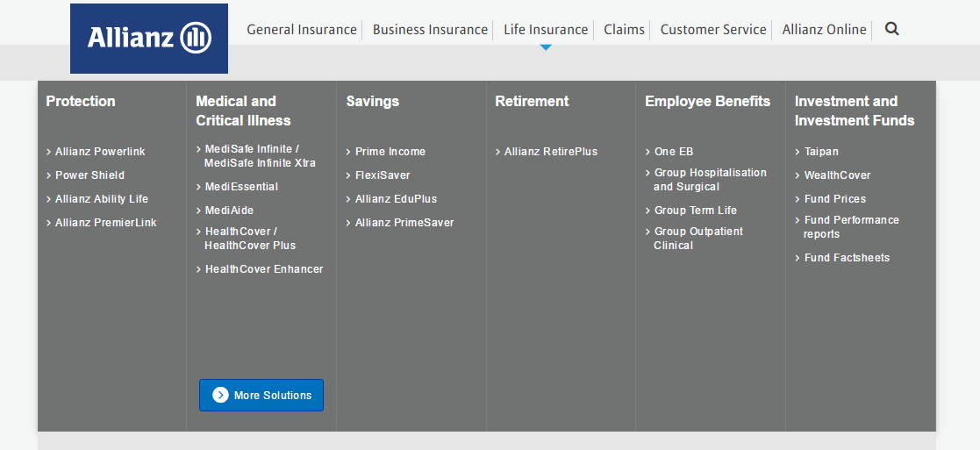Click the Allianz logo
Image resolution: width=980 pixels, height=450 pixels.
[149, 39]
